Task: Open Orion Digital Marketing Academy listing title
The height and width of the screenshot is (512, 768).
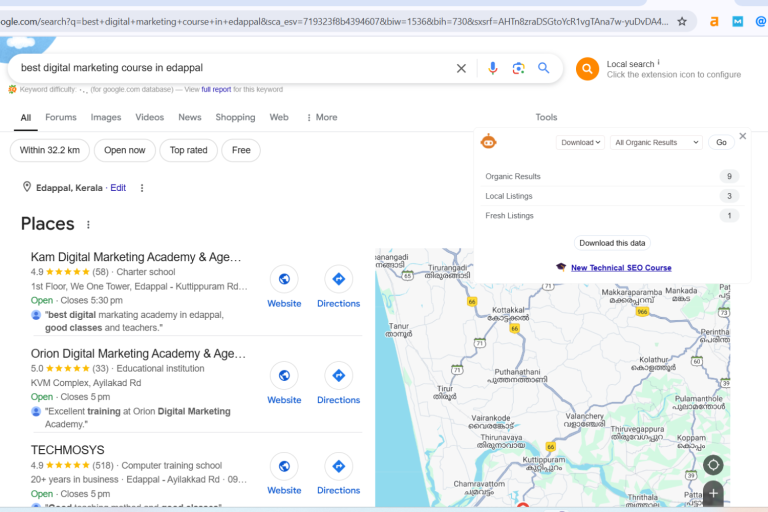Action: (138, 354)
